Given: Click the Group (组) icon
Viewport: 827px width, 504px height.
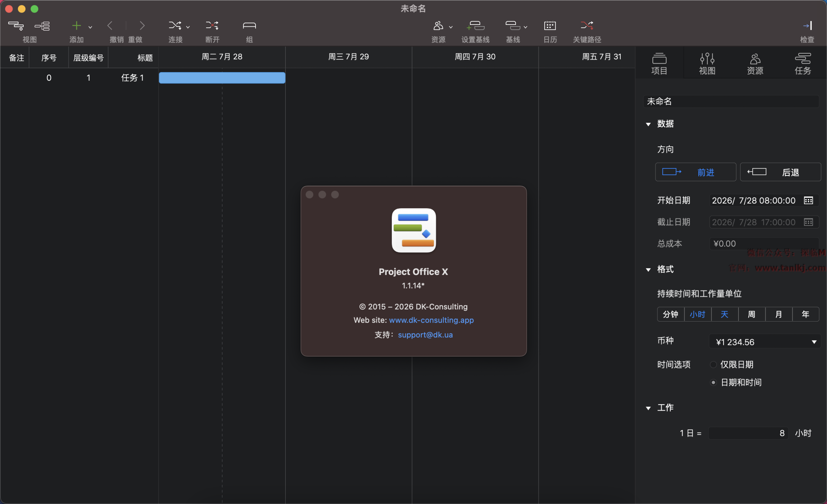Looking at the screenshot, I should (x=249, y=26).
